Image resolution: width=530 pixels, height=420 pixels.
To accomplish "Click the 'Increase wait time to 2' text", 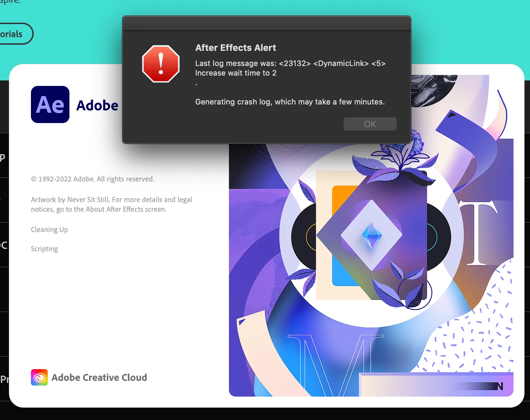I will [x=236, y=73].
